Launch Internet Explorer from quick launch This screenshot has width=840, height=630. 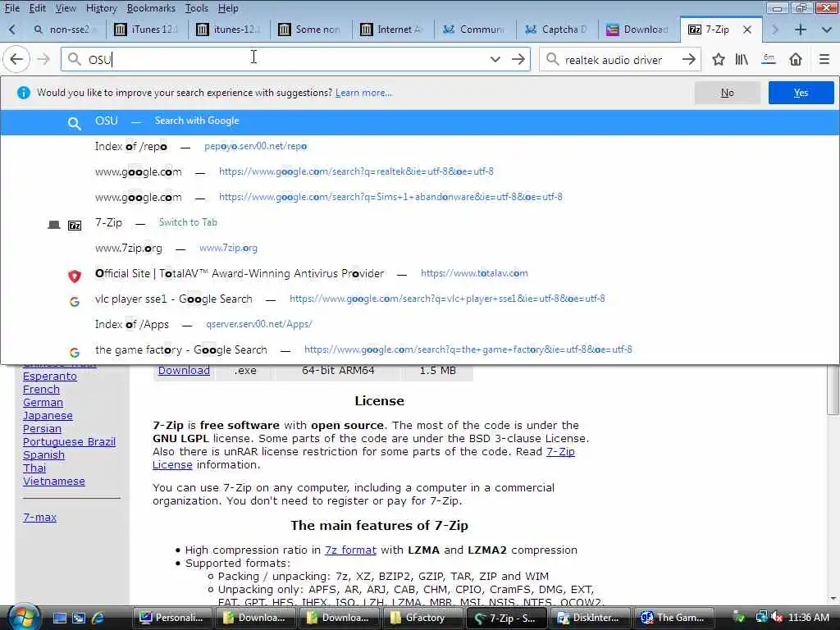coord(98,618)
